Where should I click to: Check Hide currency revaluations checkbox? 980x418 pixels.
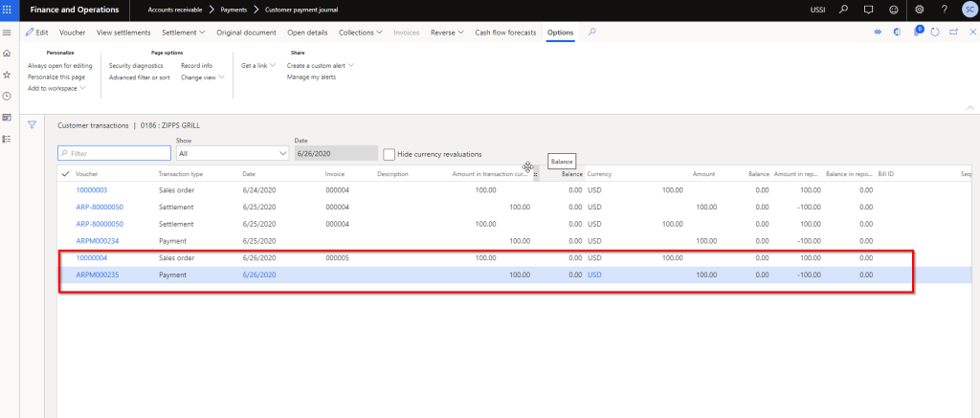pos(389,154)
